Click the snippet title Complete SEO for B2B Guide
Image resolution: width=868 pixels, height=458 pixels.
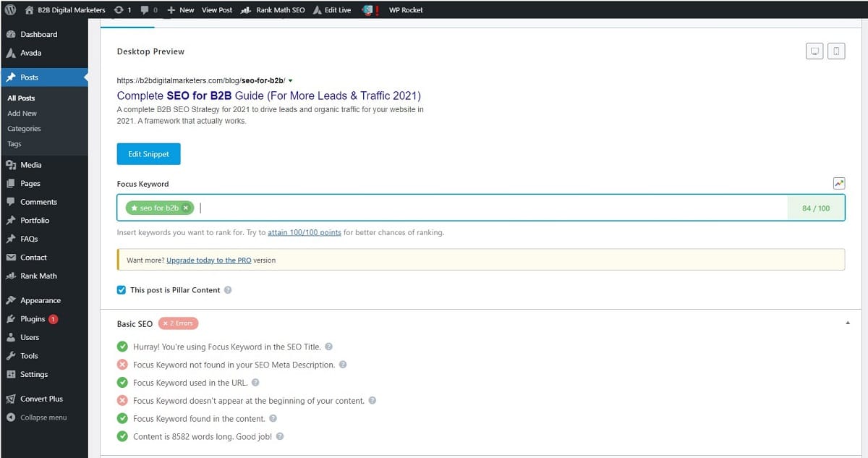[269, 96]
